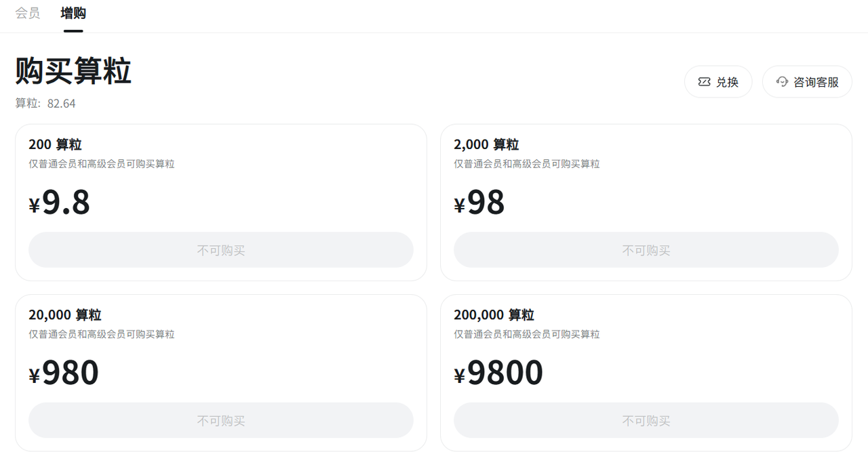Choose the 200,000 算粒 package title
868x473 pixels.
tap(494, 314)
